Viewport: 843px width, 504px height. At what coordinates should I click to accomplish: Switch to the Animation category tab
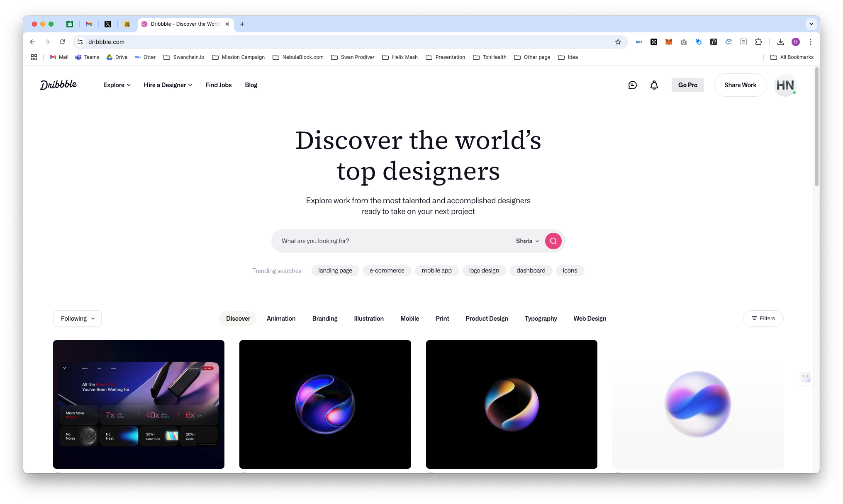tap(281, 319)
